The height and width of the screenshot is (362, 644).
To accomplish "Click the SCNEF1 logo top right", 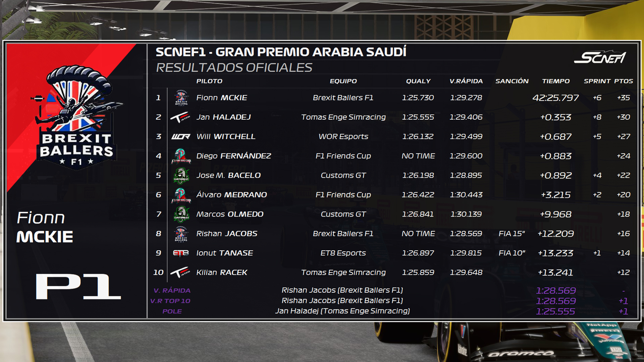I will tap(600, 57).
